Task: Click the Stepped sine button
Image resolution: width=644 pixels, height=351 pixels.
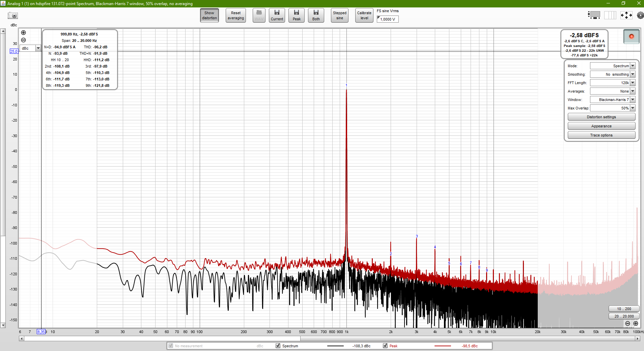Action: click(340, 16)
